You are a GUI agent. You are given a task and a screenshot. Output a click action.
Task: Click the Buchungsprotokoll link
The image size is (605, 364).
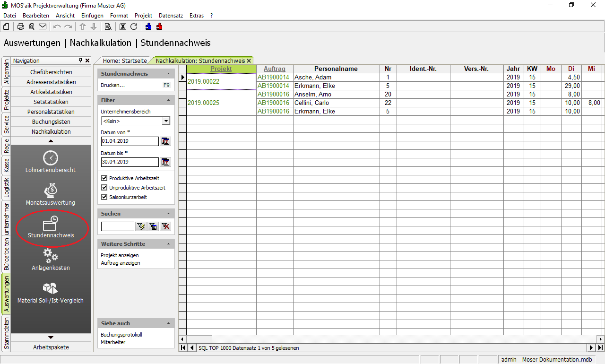(121, 335)
